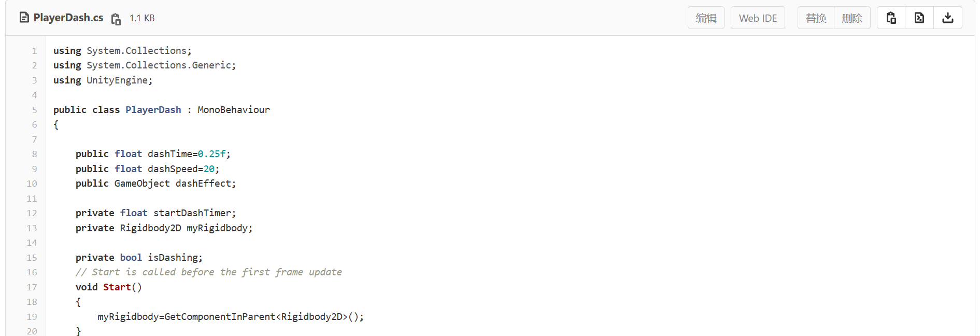Download the PlayerDash.cs file
The height and width of the screenshot is (336, 980).
(947, 18)
